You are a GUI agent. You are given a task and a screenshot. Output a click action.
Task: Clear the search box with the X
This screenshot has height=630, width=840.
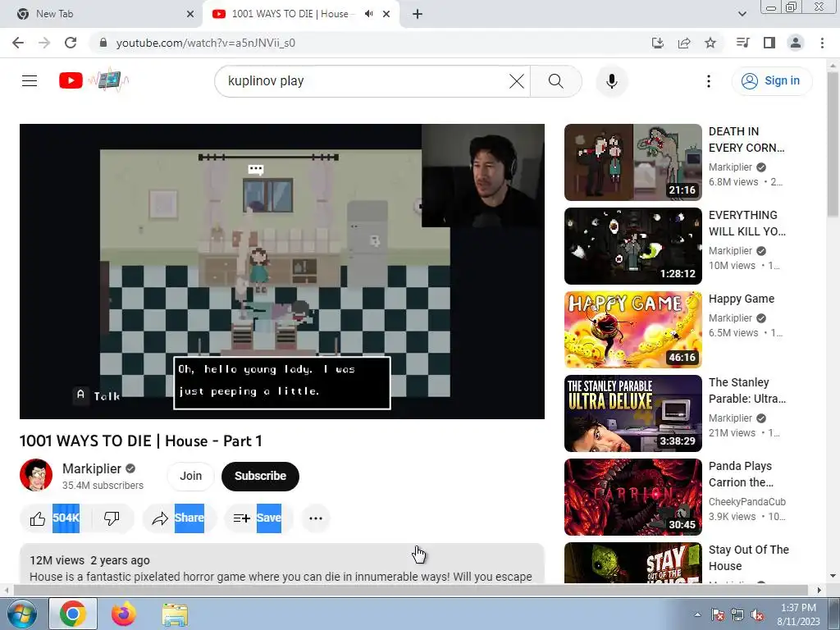[517, 81]
